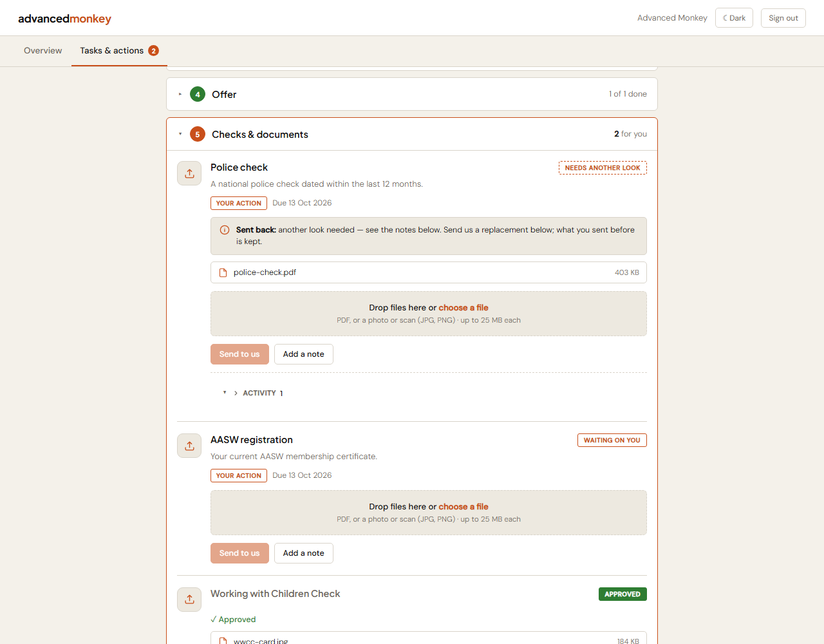
Task: Add a note to Police check
Action: pos(304,354)
